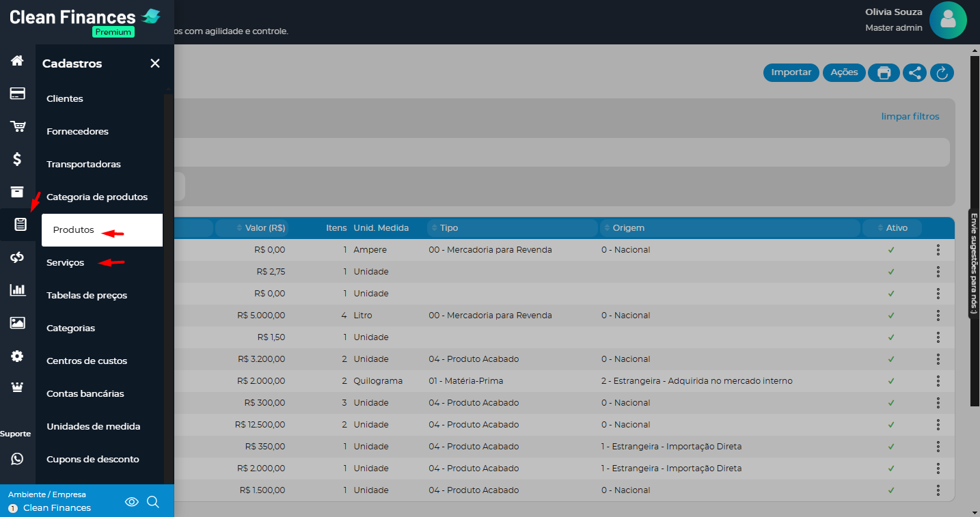This screenshot has height=517, width=980.
Task: Click the home icon in sidebar
Action: (17, 61)
